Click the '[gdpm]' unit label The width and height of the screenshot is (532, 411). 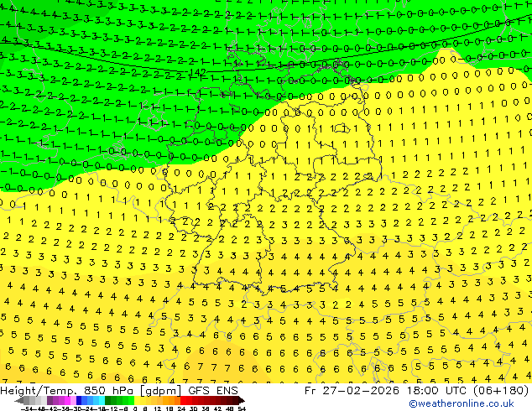pos(162,391)
